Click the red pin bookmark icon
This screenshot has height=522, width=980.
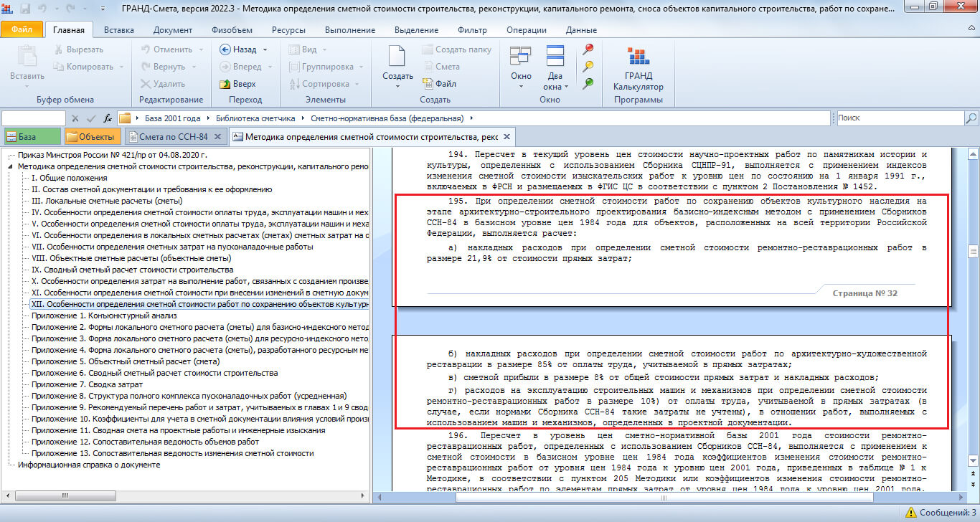click(588, 49)
